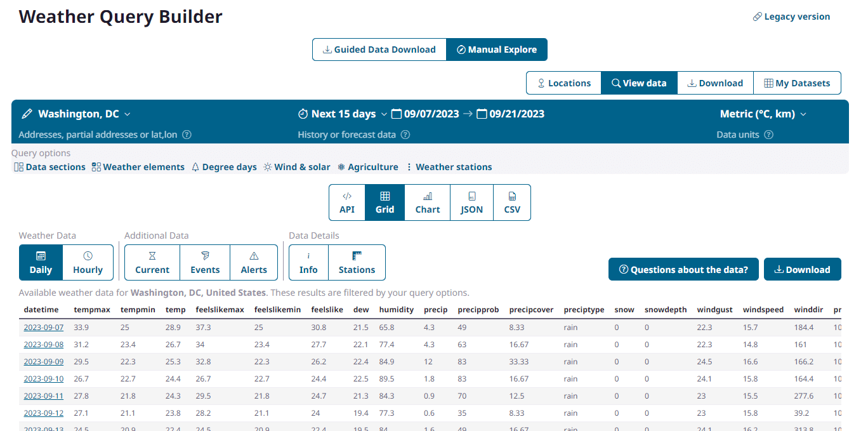Open the Stations data details icon
This screenshot has width=868, height=431.
(357, 262)
